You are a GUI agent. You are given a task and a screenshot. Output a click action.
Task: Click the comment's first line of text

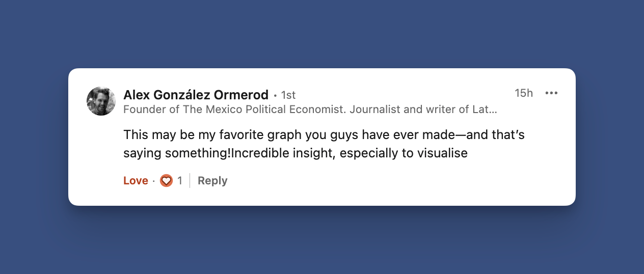click(324, 136)
